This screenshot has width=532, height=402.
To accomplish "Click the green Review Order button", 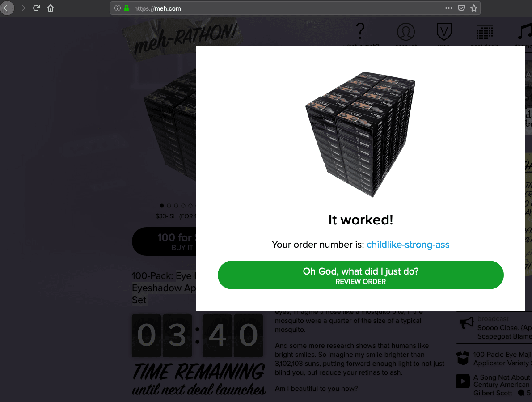I will tap(361, 275).
